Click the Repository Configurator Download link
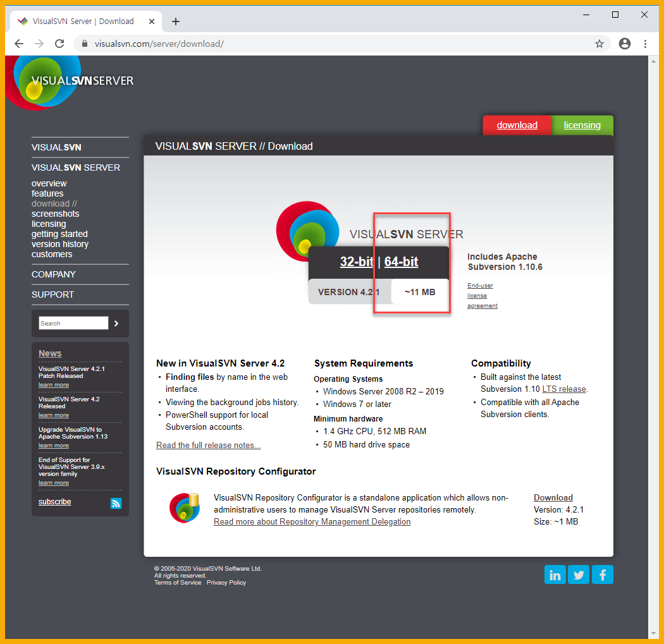The image size is (664, 644). (553, 497)
